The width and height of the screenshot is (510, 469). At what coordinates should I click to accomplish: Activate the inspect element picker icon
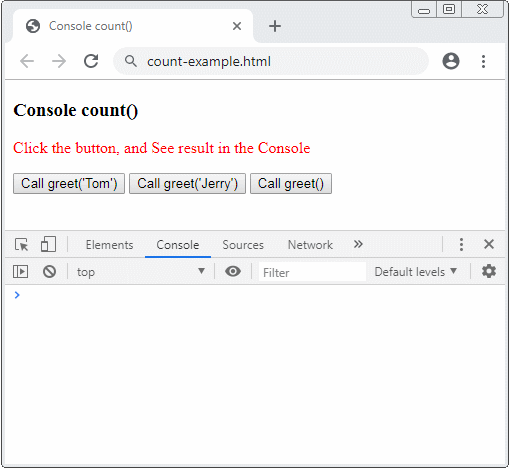[x=22, y=245]
